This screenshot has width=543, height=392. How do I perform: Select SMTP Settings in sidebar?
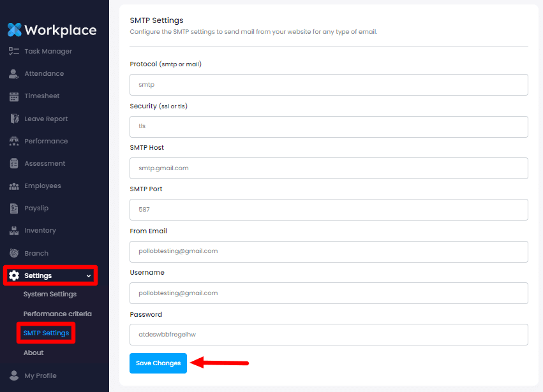coord(46,333)
